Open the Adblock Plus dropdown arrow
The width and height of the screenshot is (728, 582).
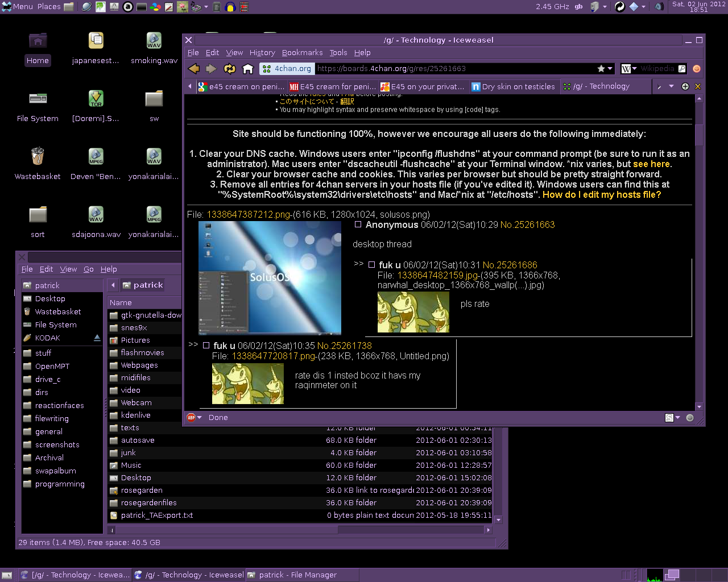click(200, 417)
